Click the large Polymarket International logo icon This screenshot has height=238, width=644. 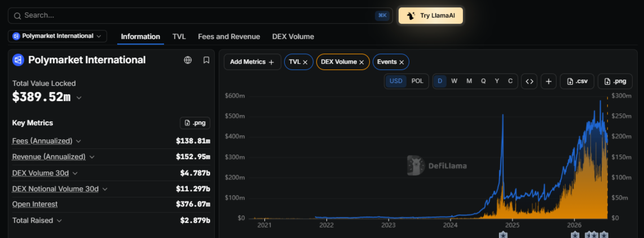(19, 60)
